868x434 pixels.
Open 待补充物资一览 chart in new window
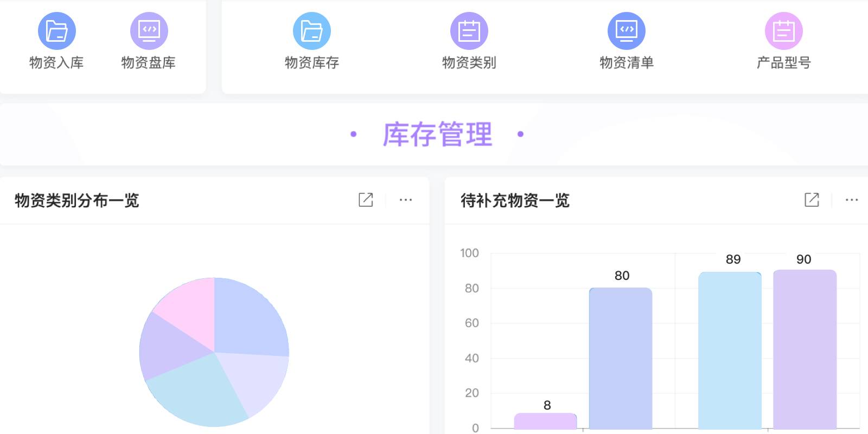[812, 200]
